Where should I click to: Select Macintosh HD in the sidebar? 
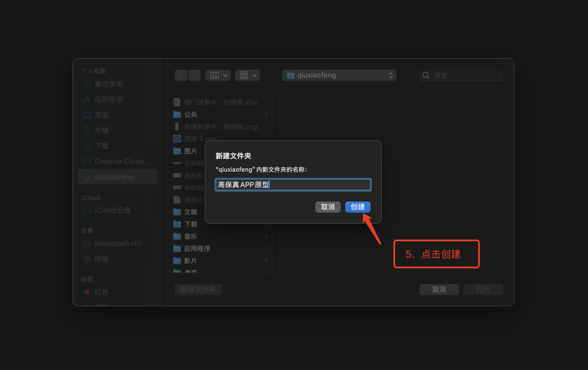tap(118, 243)
